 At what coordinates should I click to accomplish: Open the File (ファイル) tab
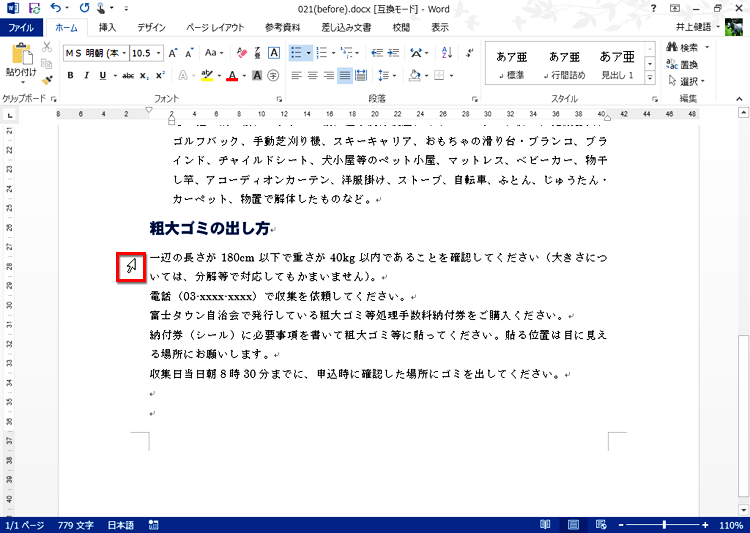[21, 27]
